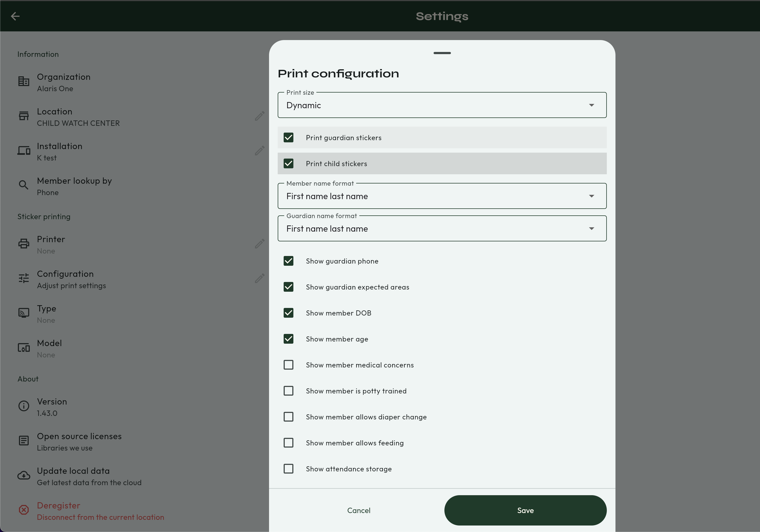This screenshot has width=760, height=532.
Task: Uncheck Print guardian stickers checkbox
Action: coord(288,138)
